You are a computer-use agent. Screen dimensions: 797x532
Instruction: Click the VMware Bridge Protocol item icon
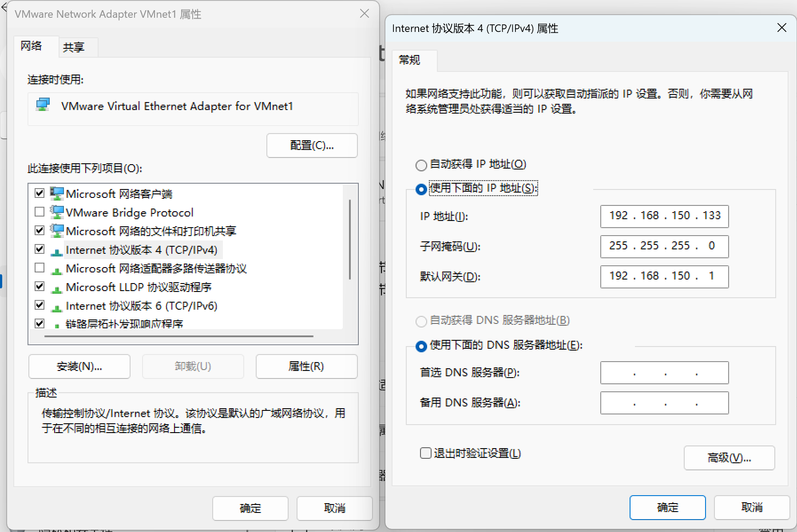56,213
